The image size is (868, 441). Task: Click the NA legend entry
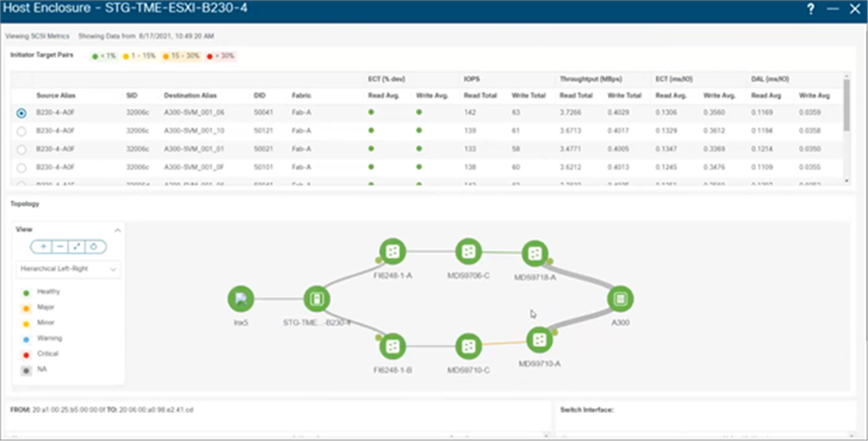35,370
